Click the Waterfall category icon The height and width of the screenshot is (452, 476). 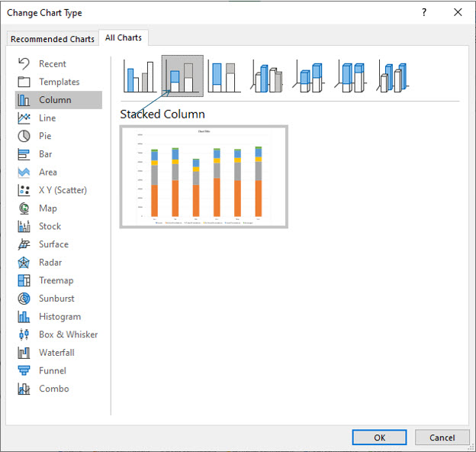point(24,353)
